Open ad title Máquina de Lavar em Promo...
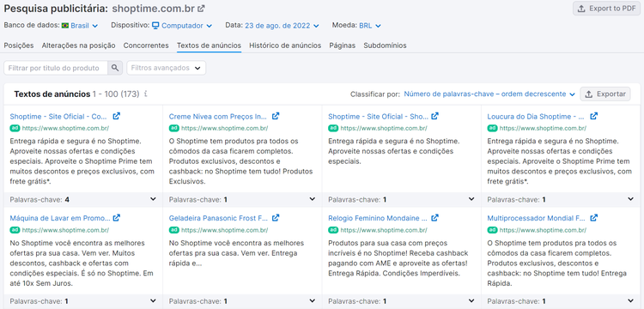Screen dimensions: 644x309 [x=60, y=218]
